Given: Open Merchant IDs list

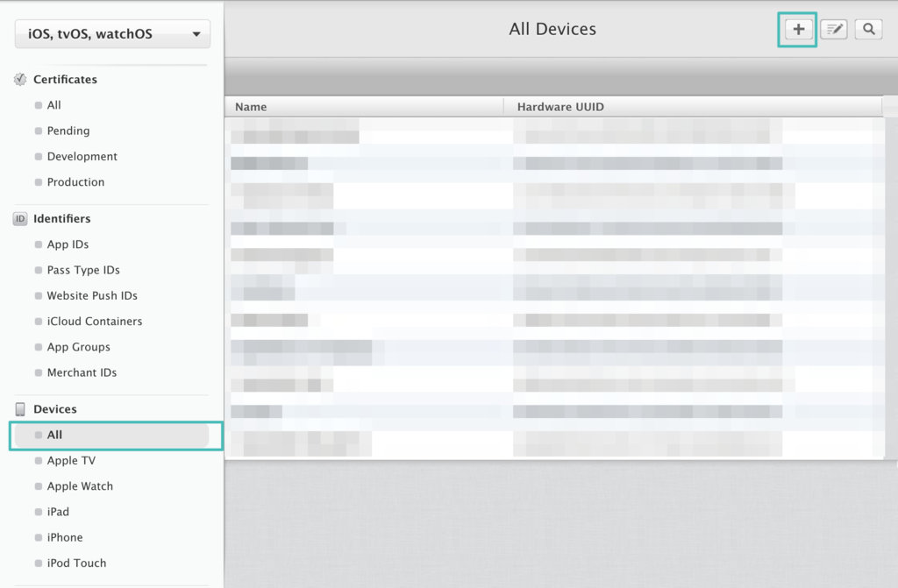Looking at the screenshot, I should 82,372.
